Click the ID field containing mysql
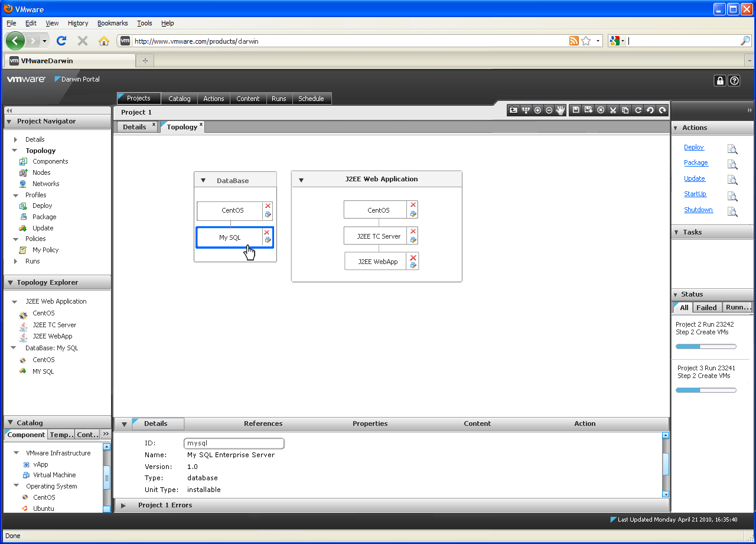The height and width of the screenshot is (544, 756). [234, 443]
